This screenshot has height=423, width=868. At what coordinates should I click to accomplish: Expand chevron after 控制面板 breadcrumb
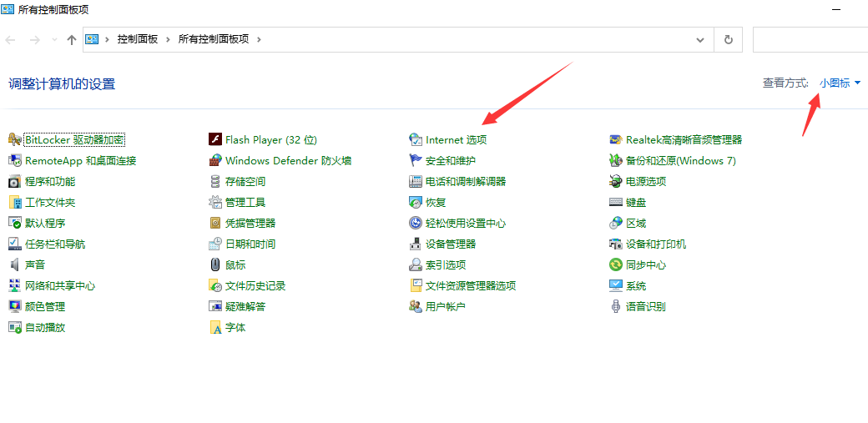(169, 39)
